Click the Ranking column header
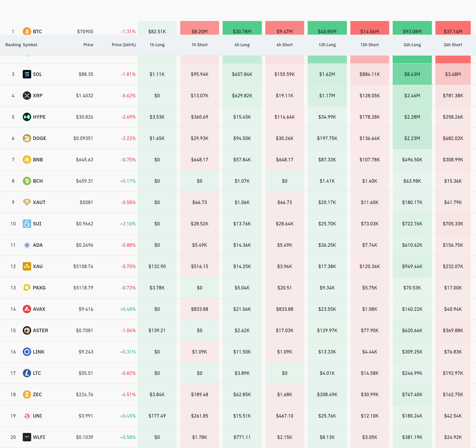Viewport: 476px width, 448px height. coord(13,45)
